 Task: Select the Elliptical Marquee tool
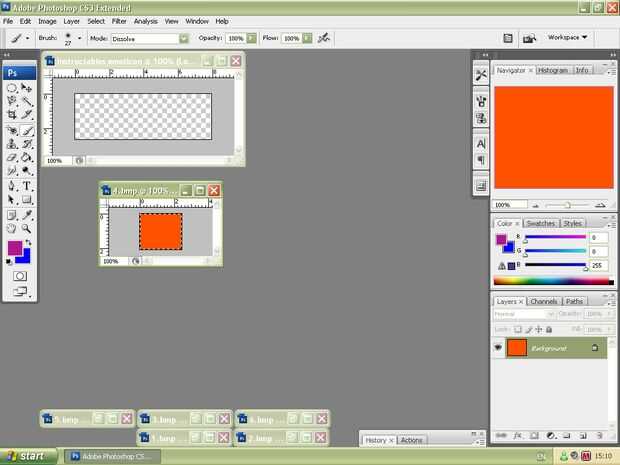click(x=12, y=88)
